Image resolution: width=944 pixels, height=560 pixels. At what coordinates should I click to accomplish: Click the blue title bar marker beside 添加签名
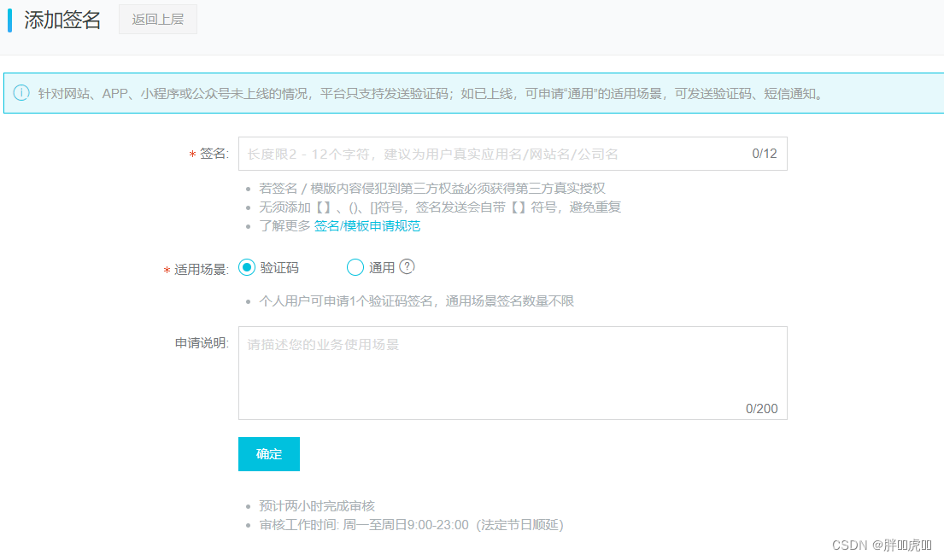[x=9, y=19]
